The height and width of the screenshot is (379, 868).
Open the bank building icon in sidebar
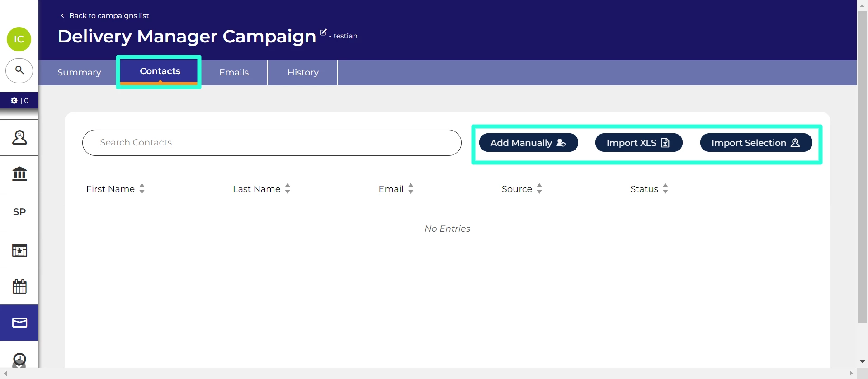pos(19,173)
